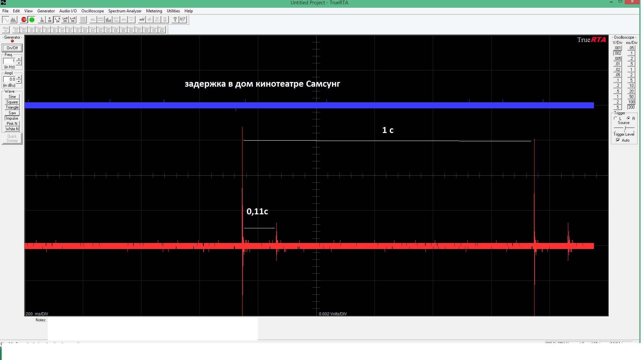The width and height of the screenshot is (644, 360).
Task: Open help with the question mark icon
Action: click(175, 20)
